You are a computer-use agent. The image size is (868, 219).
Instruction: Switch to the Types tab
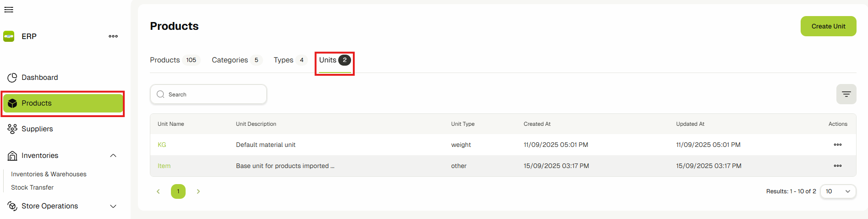pyautogui.click(x=283, y=60)
